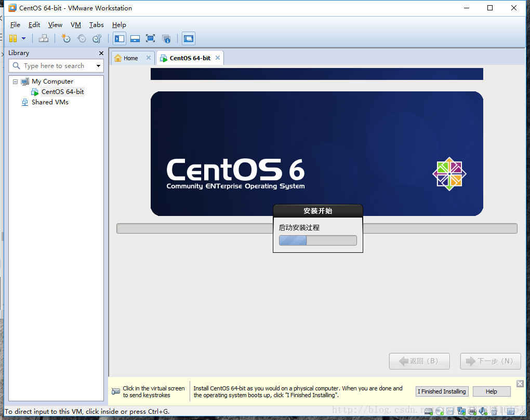Select Shared VMs in the library

coord(50,102)
